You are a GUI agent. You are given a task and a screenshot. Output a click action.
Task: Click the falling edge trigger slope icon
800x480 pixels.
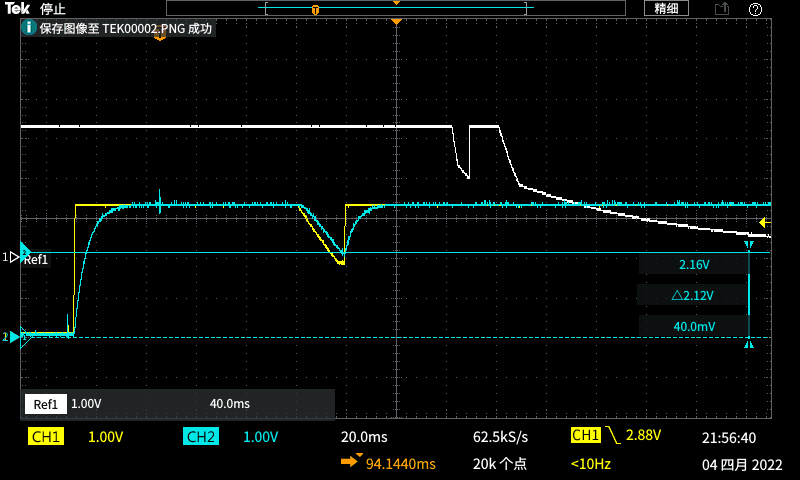click(x=613, y=435)
